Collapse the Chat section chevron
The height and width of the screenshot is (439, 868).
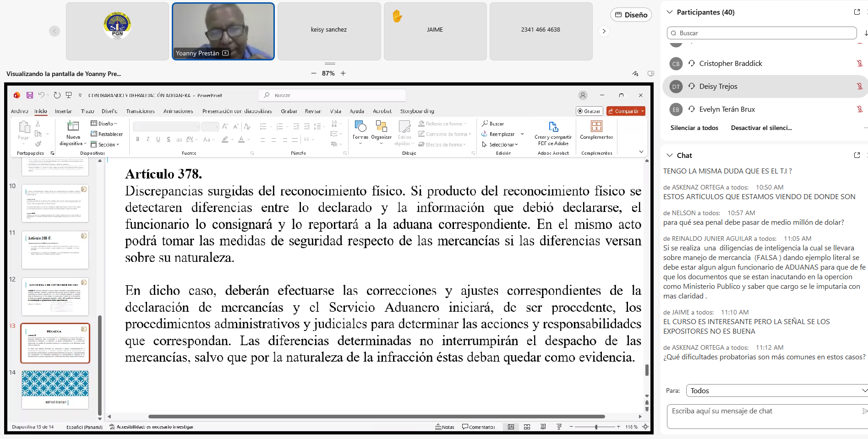coord(670,156)
